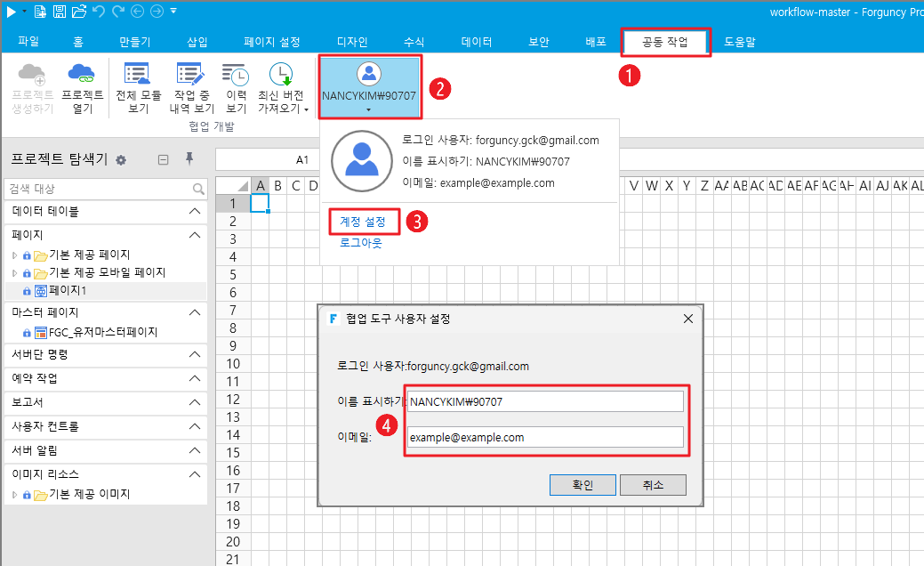Screen dimensions: 924x566
Task: Click the Run (play) button in title bar
Action: coord(10,12)
